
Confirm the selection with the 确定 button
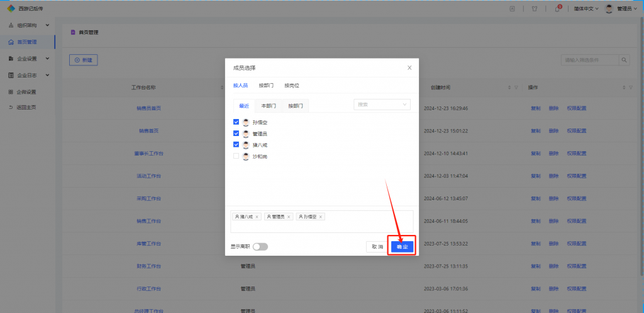point(402,247)
